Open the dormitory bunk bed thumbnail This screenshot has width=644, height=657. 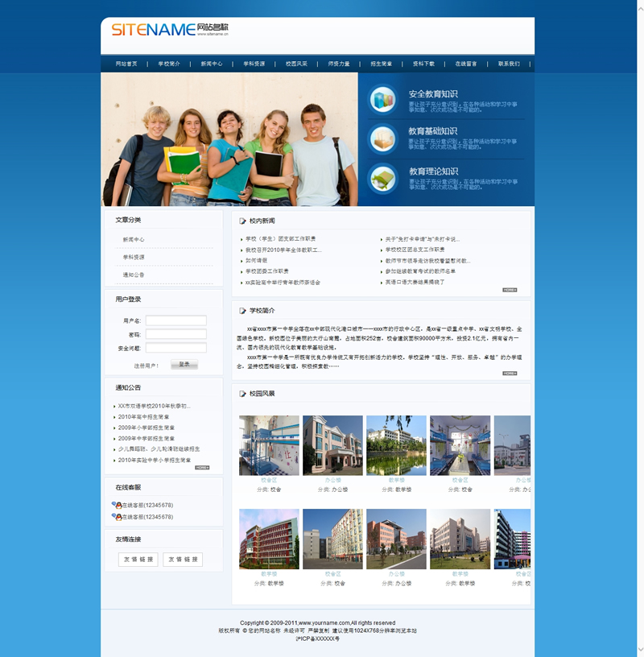[269, 445]
